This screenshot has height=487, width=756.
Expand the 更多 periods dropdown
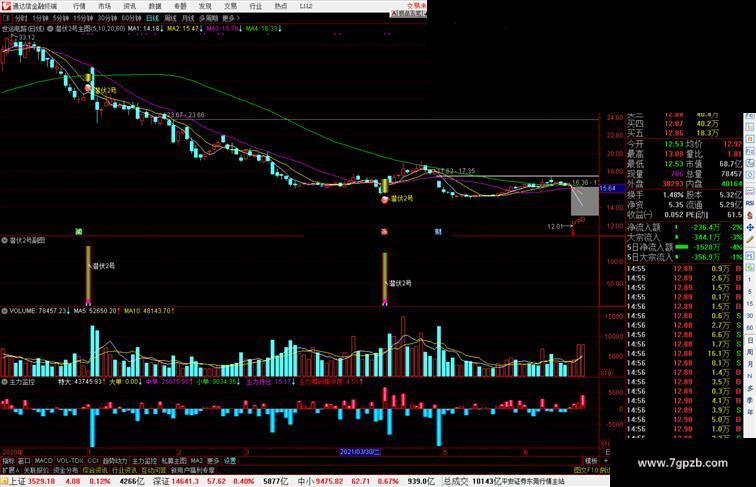pos(230,18)
